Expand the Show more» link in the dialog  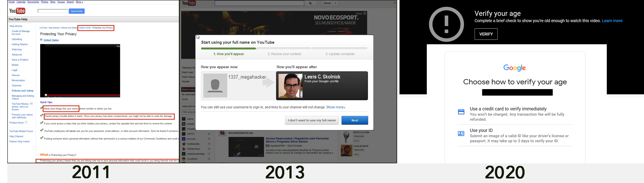[336, 107]
